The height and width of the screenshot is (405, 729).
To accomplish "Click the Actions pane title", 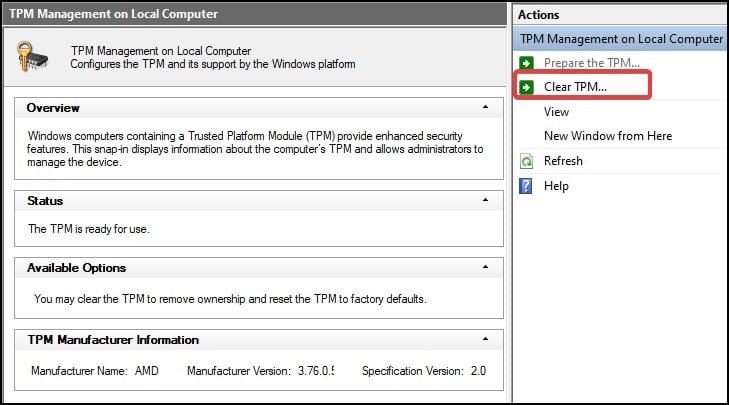I will (x=539, y=15).
